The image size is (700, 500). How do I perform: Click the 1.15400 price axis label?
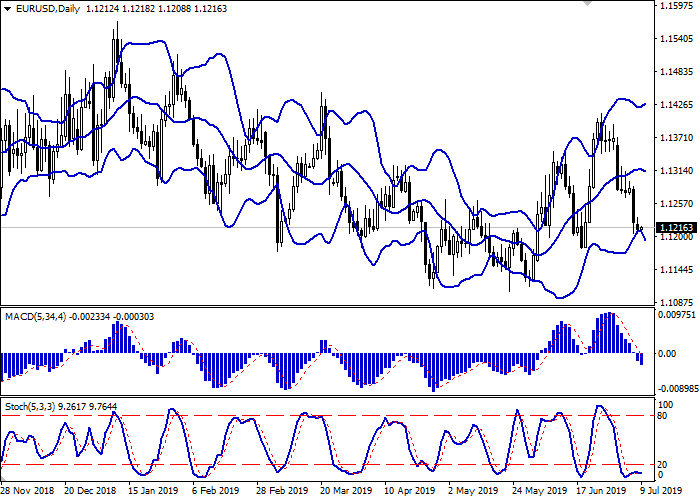675,39
